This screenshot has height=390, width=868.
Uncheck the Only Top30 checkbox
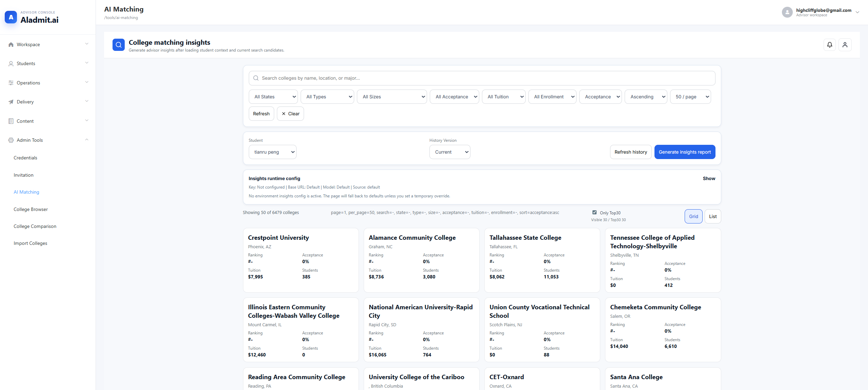pyautogui.click(x=594, y=212)
